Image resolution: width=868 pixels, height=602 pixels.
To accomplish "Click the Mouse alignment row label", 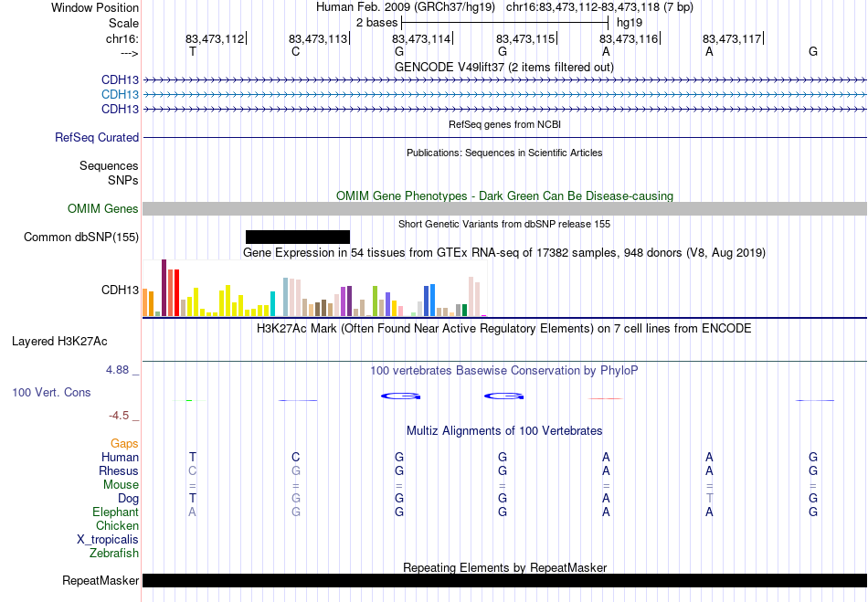I will tap(121, 485).
